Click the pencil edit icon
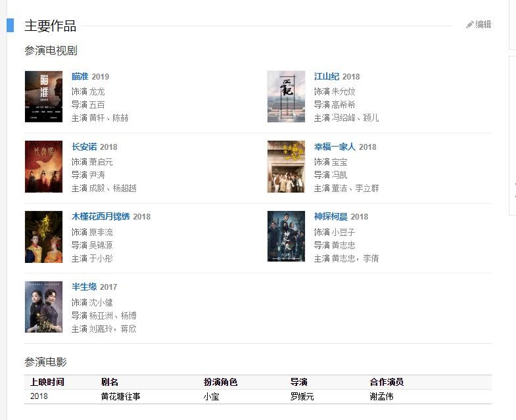 pyautogui.click(x=470, y=25)
